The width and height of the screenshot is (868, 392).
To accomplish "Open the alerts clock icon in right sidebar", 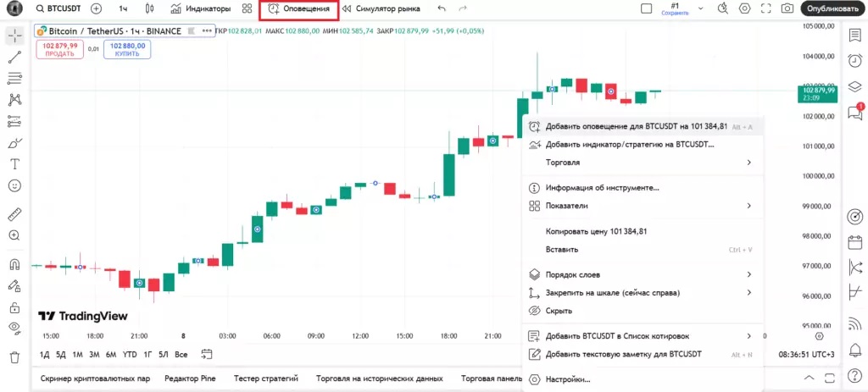I will pyautogui.click(x=855, y=60).
